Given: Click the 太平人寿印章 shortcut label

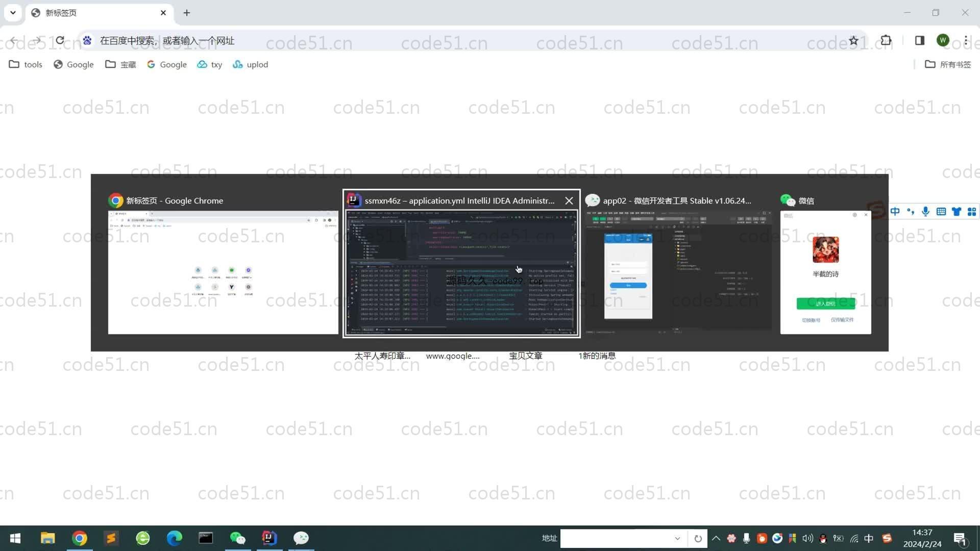Looking at the screenshot, I should click(x=382, y=356).
